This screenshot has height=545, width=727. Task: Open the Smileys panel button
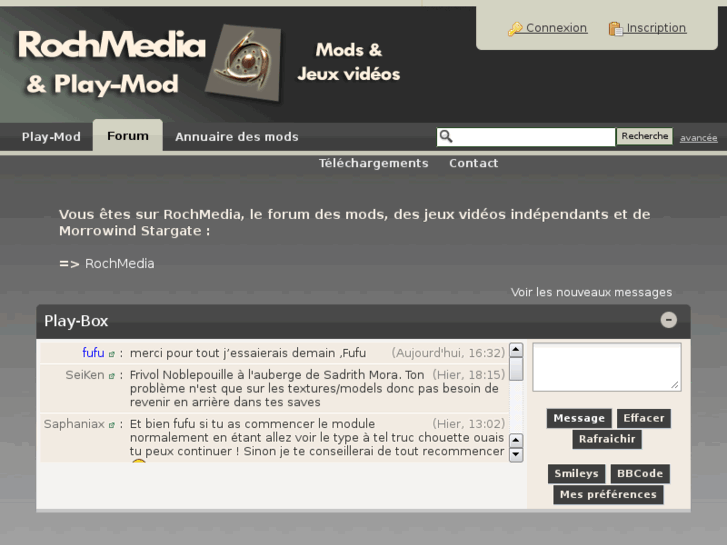pos(576,474)
